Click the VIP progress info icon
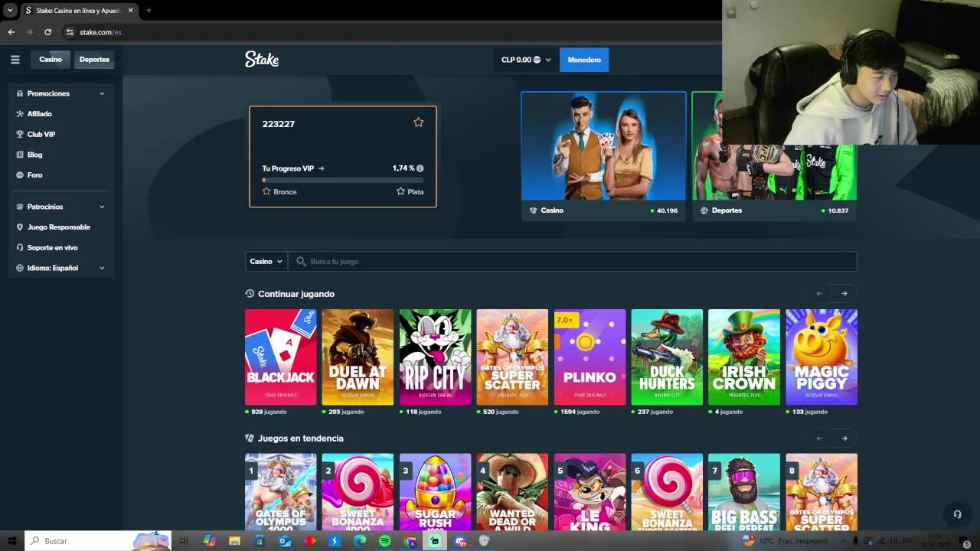 click(x=420, y=168)
